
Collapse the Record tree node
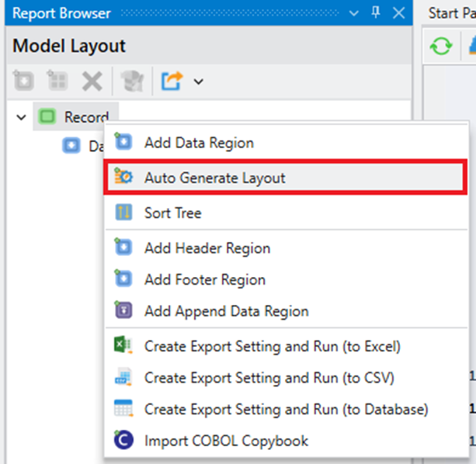click(21, 117)
